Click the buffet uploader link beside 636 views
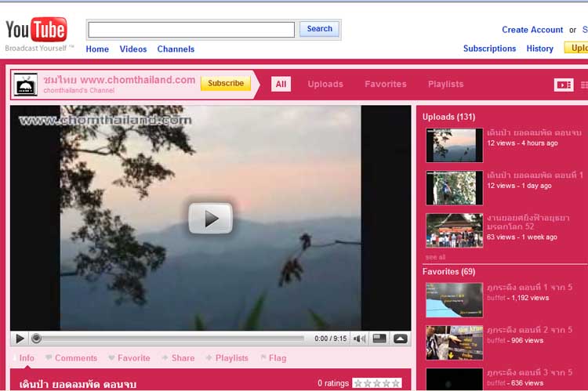Image resolution: width=588 pixels, height=391 pixels. coord(496,383)
